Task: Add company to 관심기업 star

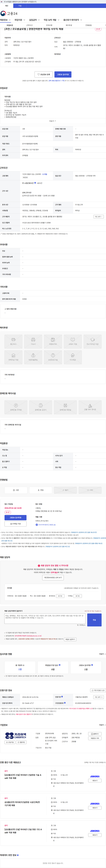Action: pos(10,742)
